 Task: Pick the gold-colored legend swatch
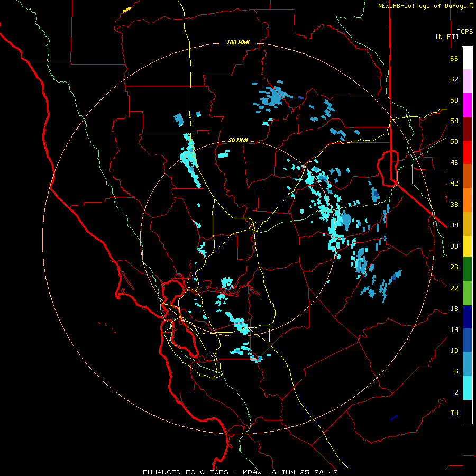467,224
